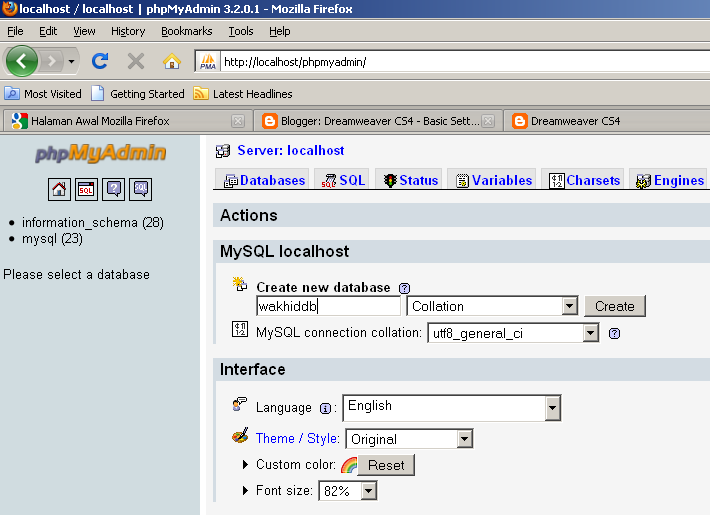The image size is (710, 515).
Task: Click help icon beside connection collation dropdown
Action: point(614,334)
